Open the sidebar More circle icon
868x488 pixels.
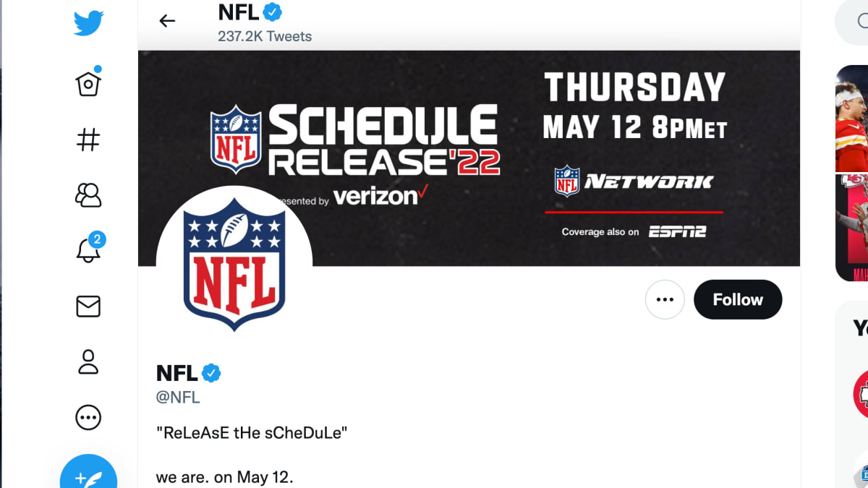tap(88, 417)
